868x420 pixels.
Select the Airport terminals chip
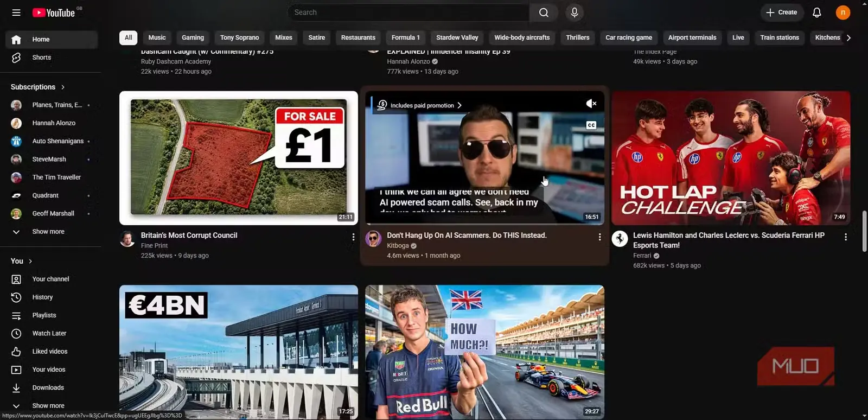point(692,37)
